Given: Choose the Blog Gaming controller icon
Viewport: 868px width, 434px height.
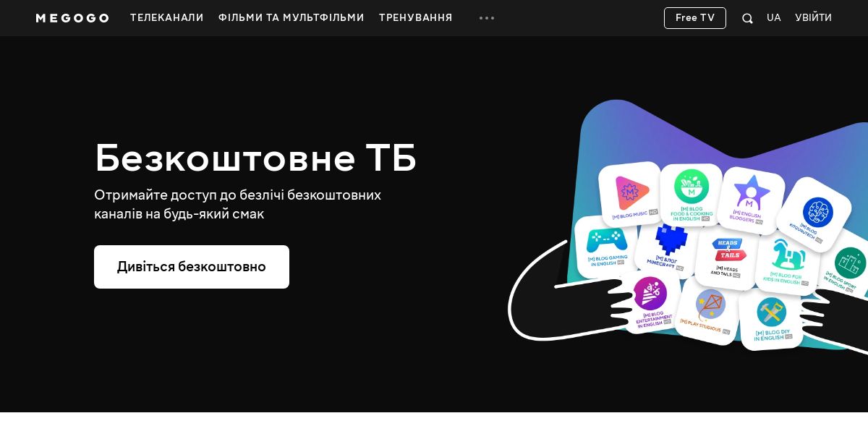Looking at the screenshot, I should pyautogui.click(x=606, y=246).
